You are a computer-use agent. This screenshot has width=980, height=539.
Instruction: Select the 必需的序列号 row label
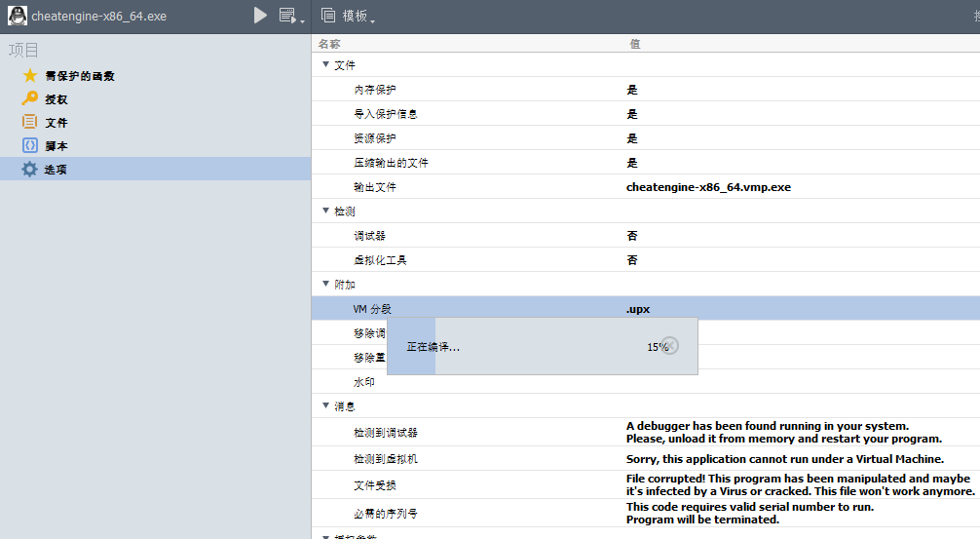click(386, 514)
